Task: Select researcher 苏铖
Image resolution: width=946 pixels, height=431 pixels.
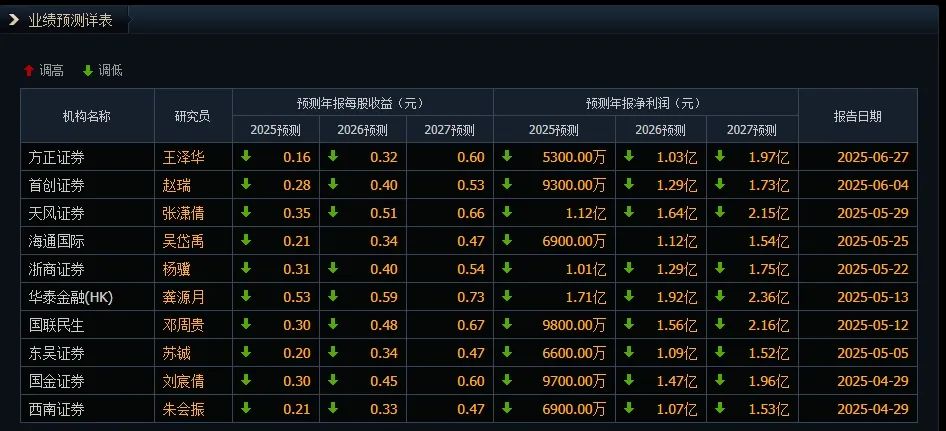Action: (177, 353)
